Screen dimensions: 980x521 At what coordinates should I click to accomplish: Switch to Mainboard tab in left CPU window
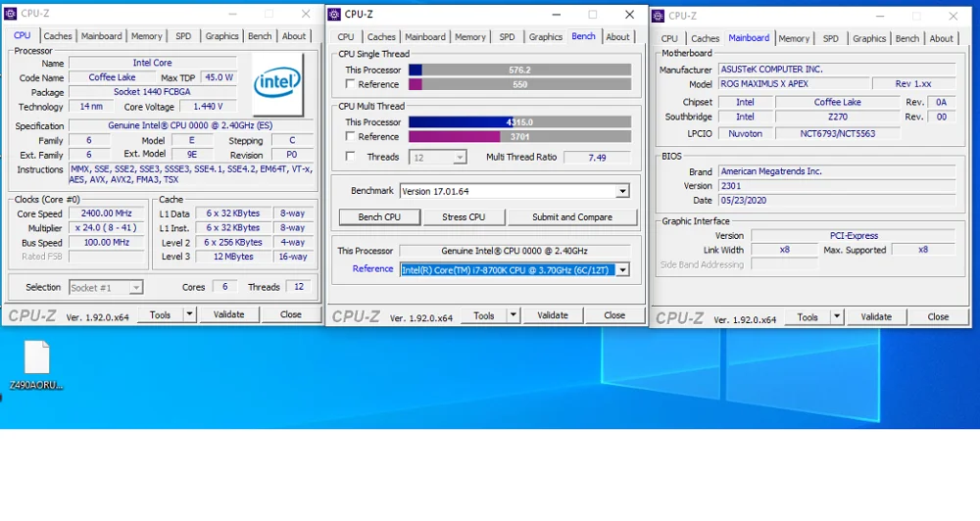101,36
